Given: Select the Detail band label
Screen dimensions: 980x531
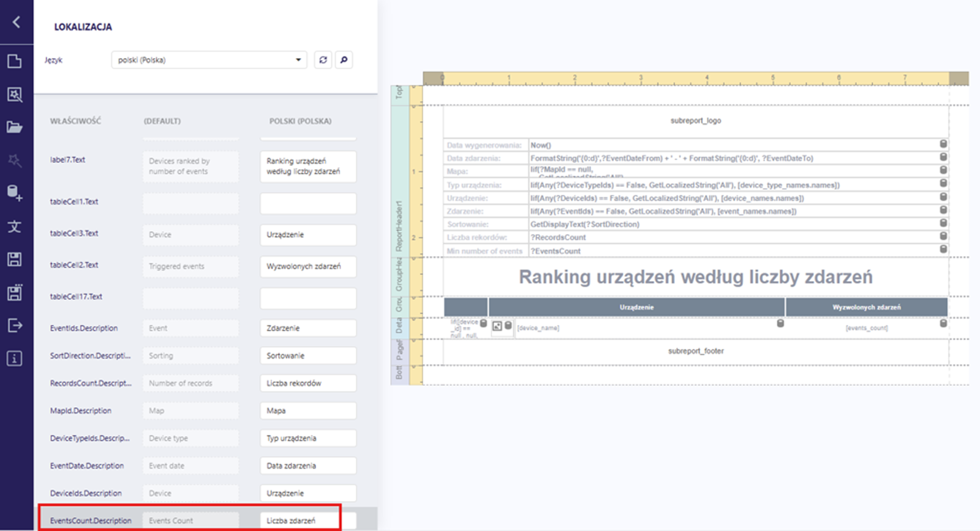Looking at the screenshot, I should pos(399,325).
